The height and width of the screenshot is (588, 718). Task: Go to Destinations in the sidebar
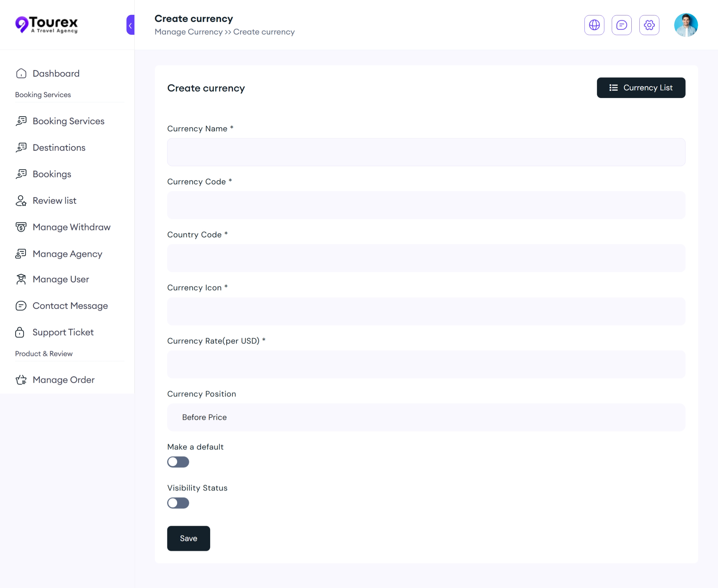click(x=59, y=148)
